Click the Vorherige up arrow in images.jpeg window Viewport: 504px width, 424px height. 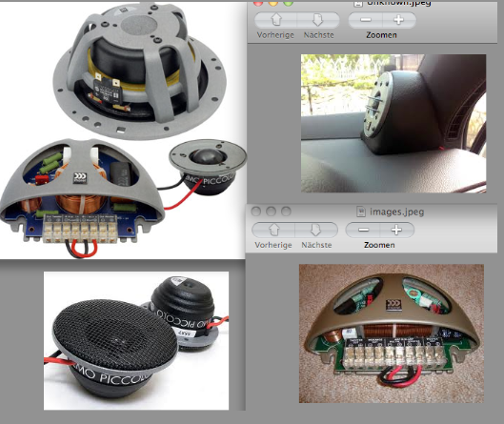(x=273, y=230)
